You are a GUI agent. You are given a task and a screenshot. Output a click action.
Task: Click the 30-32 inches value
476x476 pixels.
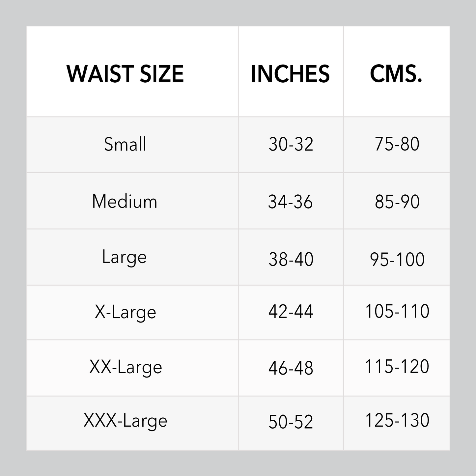pyautogui.click(x=291, y=144)
